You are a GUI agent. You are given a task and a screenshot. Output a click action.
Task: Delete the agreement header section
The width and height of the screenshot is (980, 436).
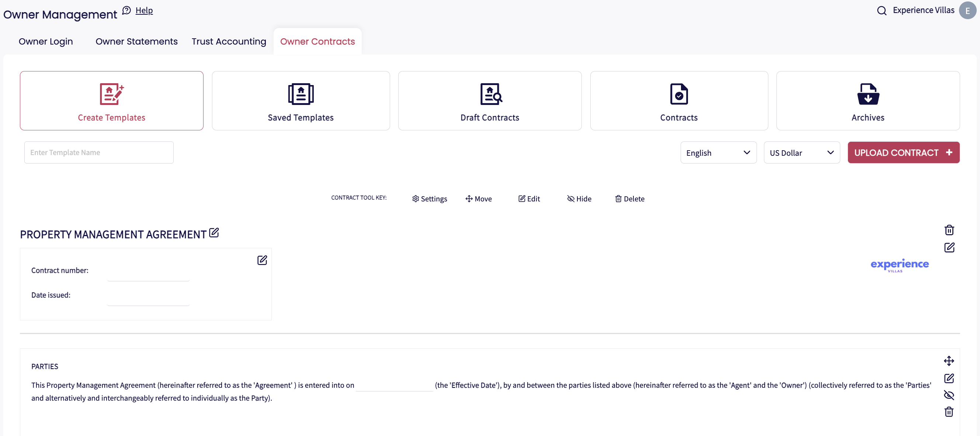click(x=949, y=230)
